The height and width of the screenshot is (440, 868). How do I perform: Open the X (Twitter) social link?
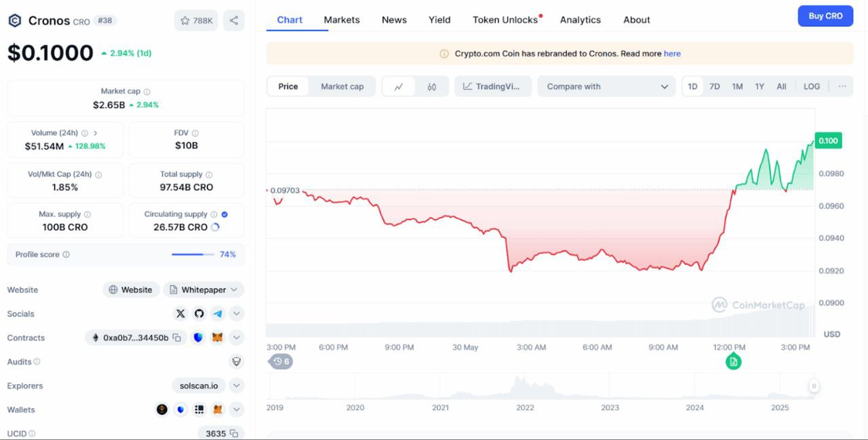pos(181,313)
